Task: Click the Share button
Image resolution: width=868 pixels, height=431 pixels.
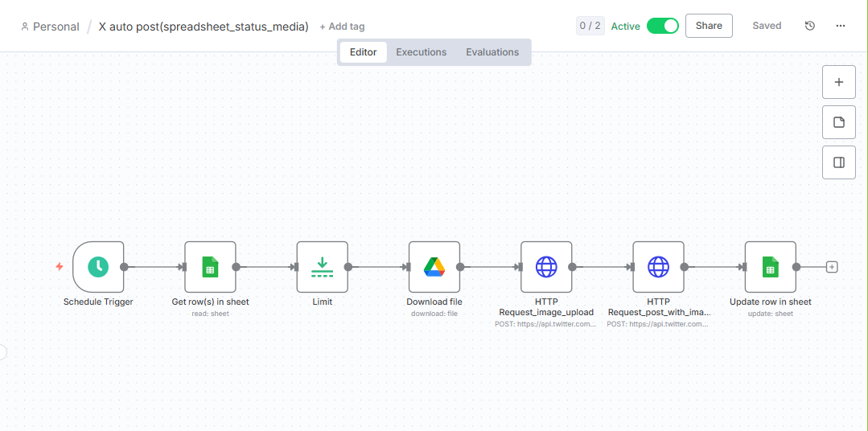Action: tap(709, 26)
